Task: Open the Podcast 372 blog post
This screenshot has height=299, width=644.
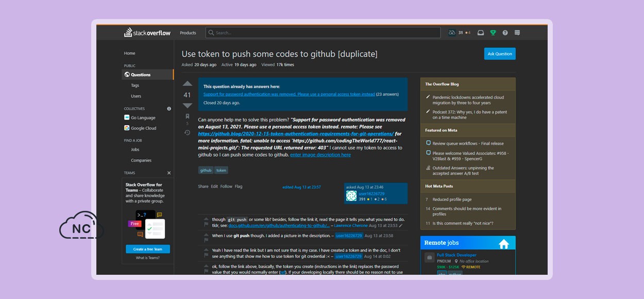Action: tap(470, 114)
